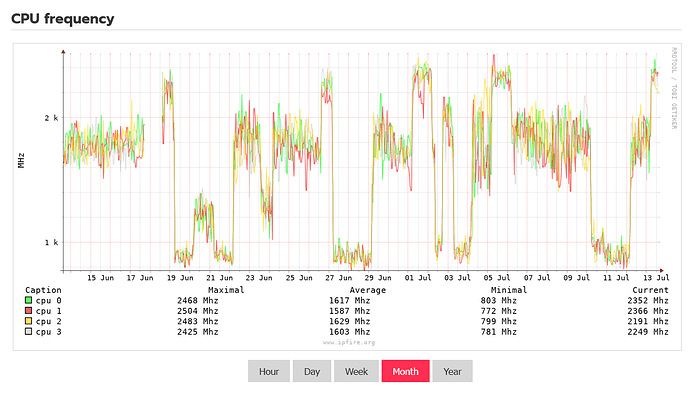The width and height of the screenshot is (690, 395).
Task: Open the Year range view
Action: tap(452, 371)
